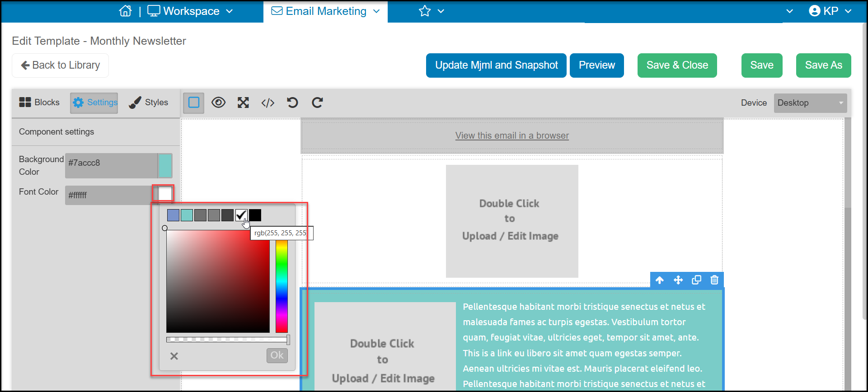Click the move handle on the selected block
Image resolution: width=868 pixels, height=392 pixels.
point(678,280)
